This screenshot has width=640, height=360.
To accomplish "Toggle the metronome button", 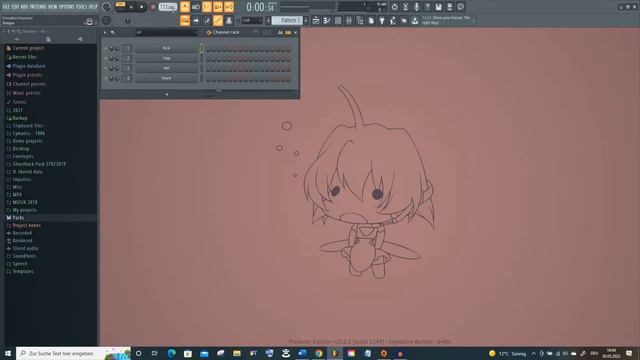I will click(x=185, y=7).
